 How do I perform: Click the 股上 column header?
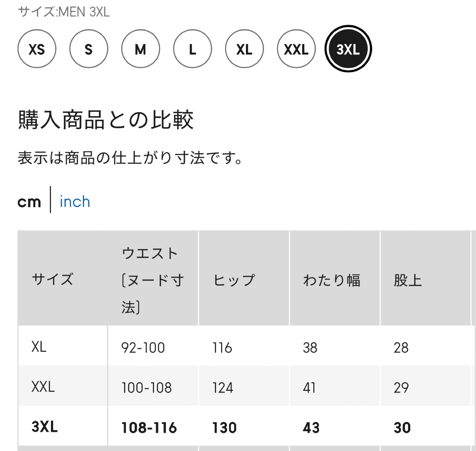tap(408, 280)
